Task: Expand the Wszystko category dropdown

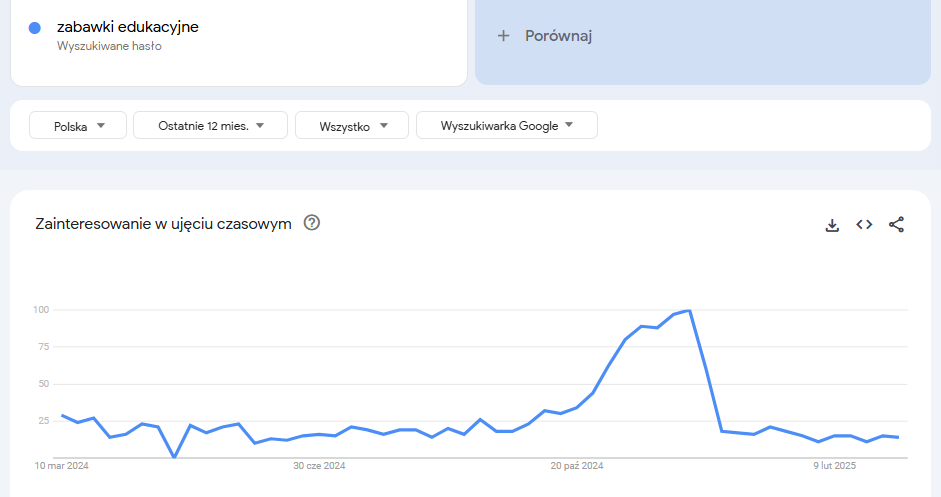Action: click(352, 126)
